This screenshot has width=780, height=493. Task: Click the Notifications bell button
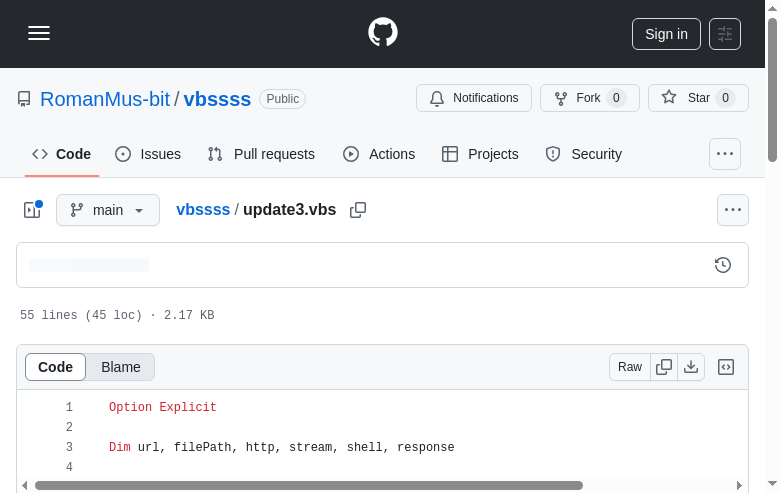474,98
